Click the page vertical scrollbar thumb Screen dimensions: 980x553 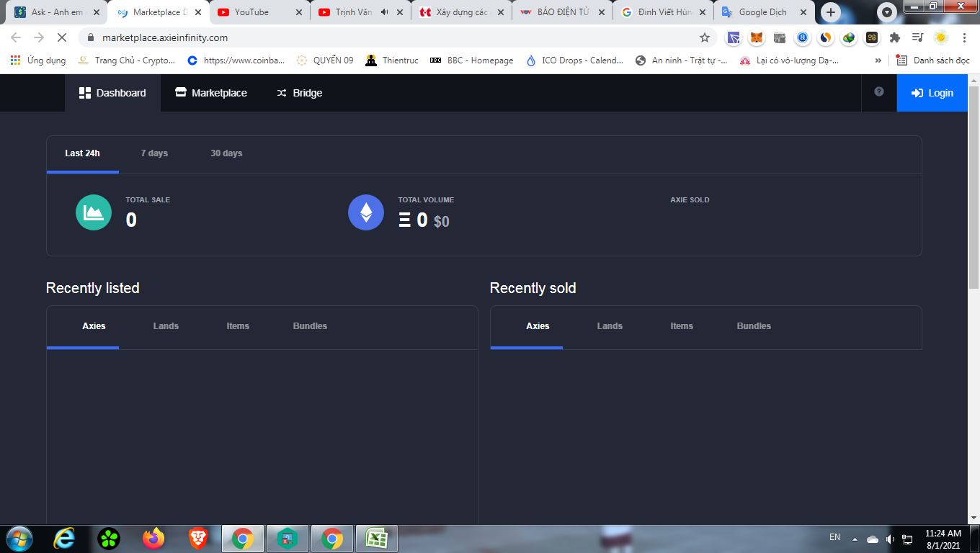click(974, 187)
